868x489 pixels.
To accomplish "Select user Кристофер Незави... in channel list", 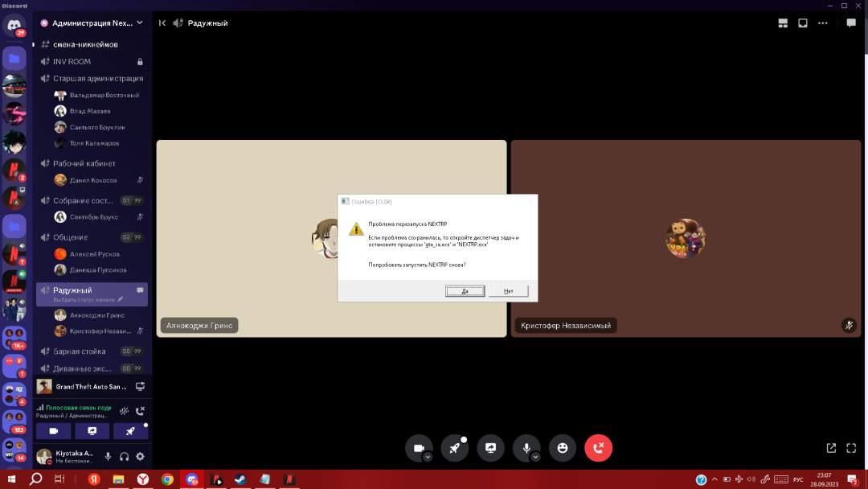I will (x=100, y=331).
